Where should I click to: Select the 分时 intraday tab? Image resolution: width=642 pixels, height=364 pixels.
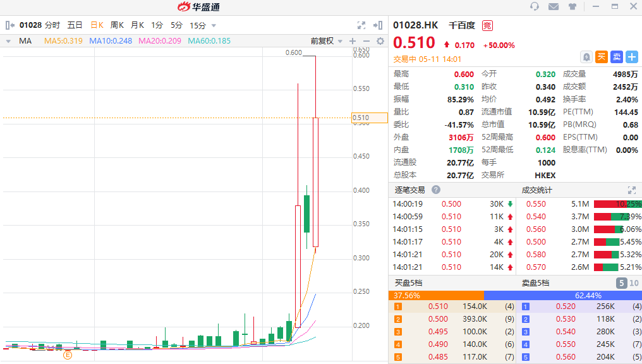point(52,25)
